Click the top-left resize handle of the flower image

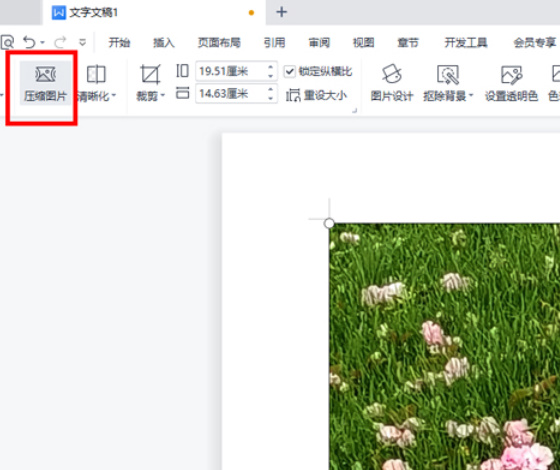pyautogui.click(x=329, y=224)
